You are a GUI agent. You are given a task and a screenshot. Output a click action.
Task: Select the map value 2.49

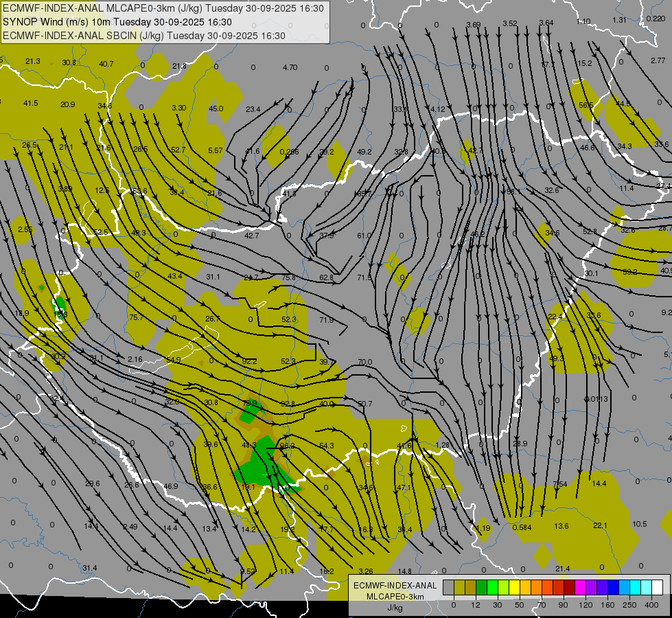(x=130, y=526)
